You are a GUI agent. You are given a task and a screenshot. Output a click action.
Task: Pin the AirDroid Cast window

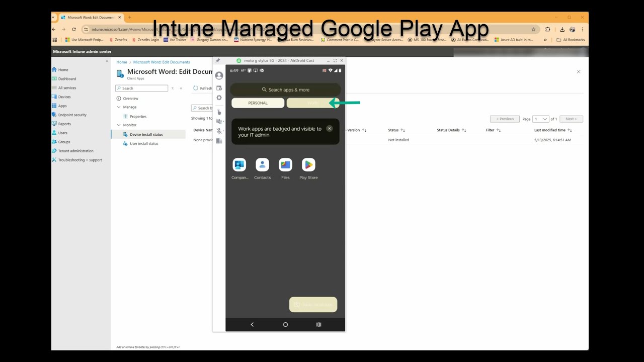[x=218, y=60]
